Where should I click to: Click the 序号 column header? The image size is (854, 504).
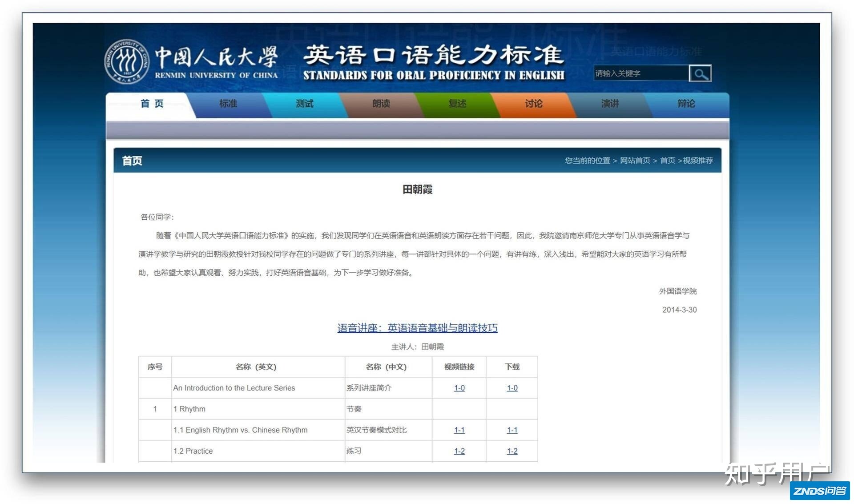coord(155,367)
